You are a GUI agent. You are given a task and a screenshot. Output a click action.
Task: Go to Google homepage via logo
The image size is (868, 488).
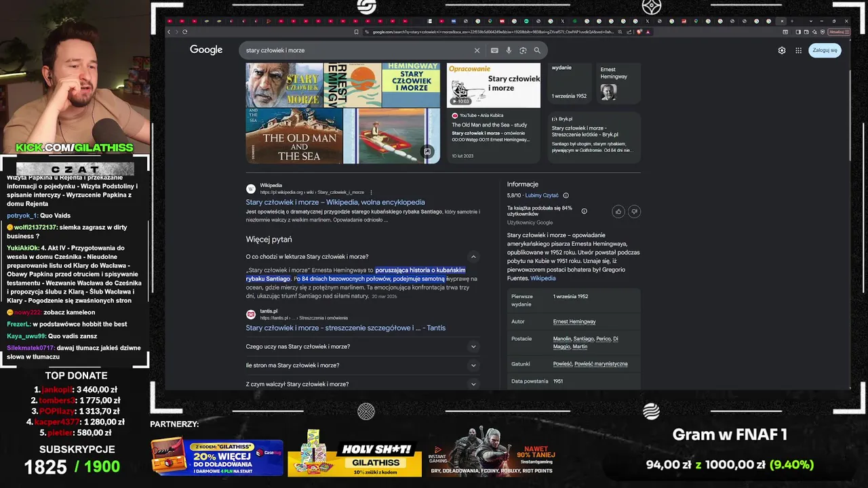(x=206, y=49)
